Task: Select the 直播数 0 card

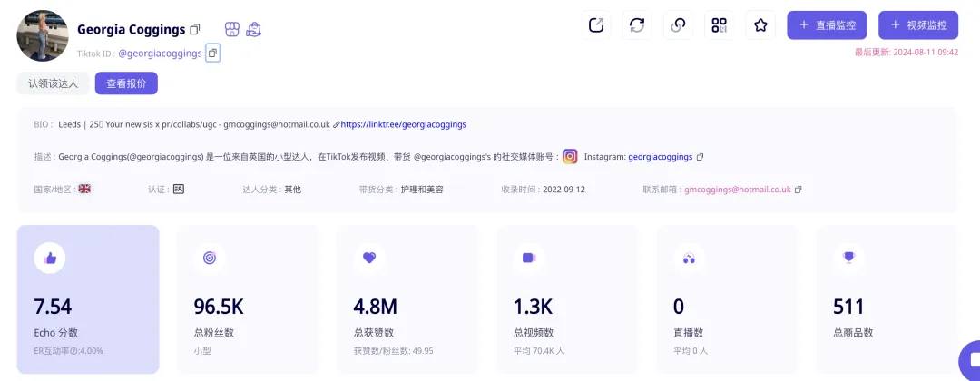Action: tap(728, 299)
